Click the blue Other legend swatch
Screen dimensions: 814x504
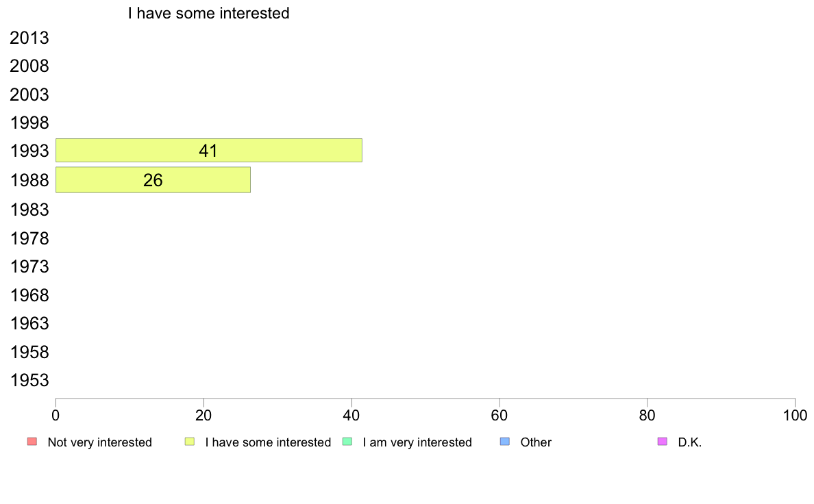point(504,442)
